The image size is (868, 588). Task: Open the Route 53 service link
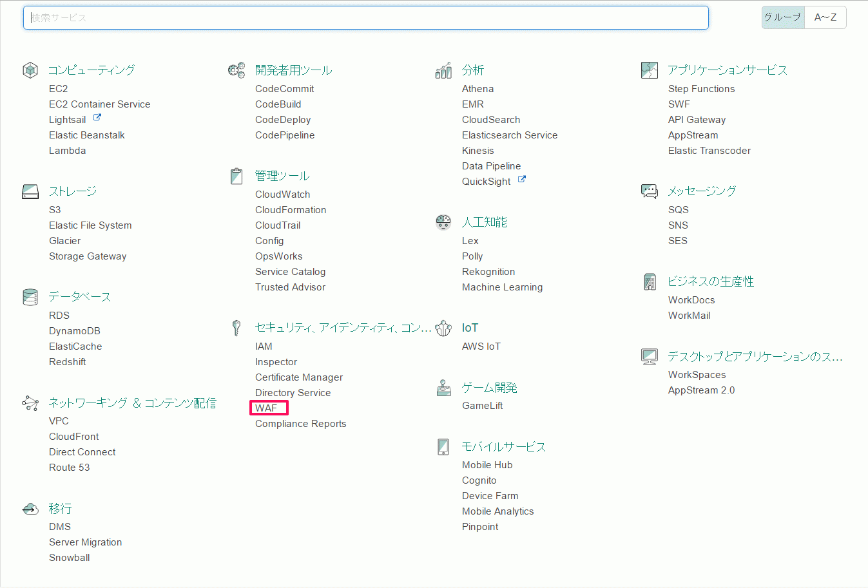(70, 468)
